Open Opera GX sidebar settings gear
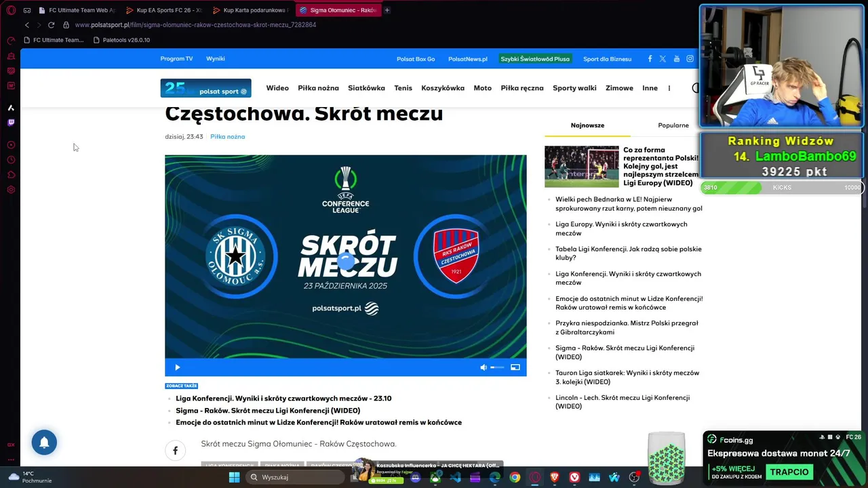 click(x=11, y=190)
